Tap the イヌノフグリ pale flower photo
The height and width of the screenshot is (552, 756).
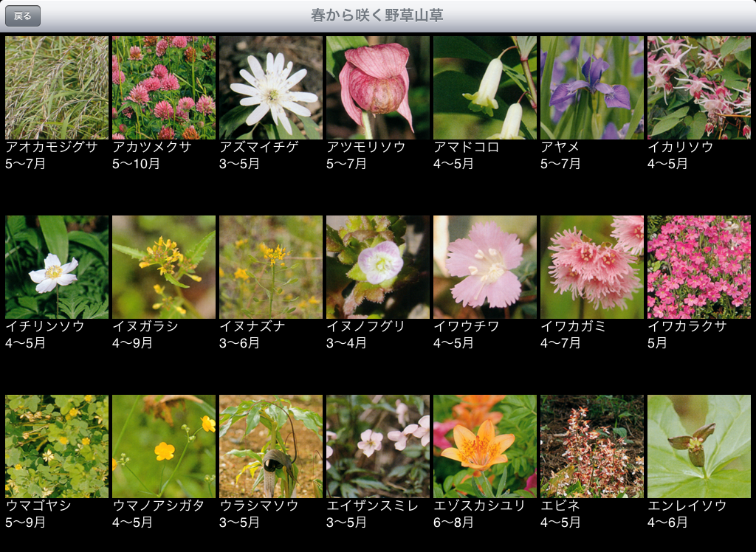[x=378, y=267]
